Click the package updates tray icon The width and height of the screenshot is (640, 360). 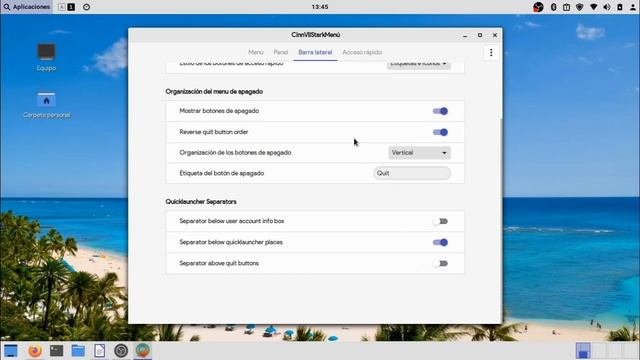(x=567, y=7)
